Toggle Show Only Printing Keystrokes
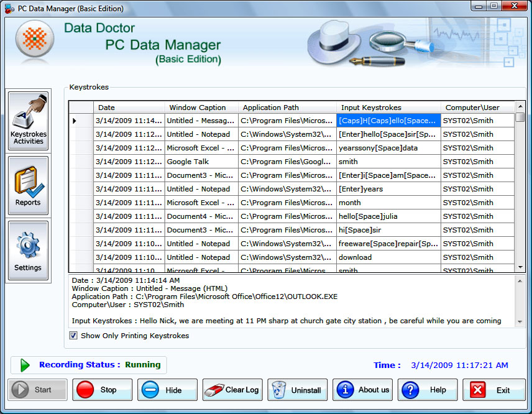 coord(73,335)
